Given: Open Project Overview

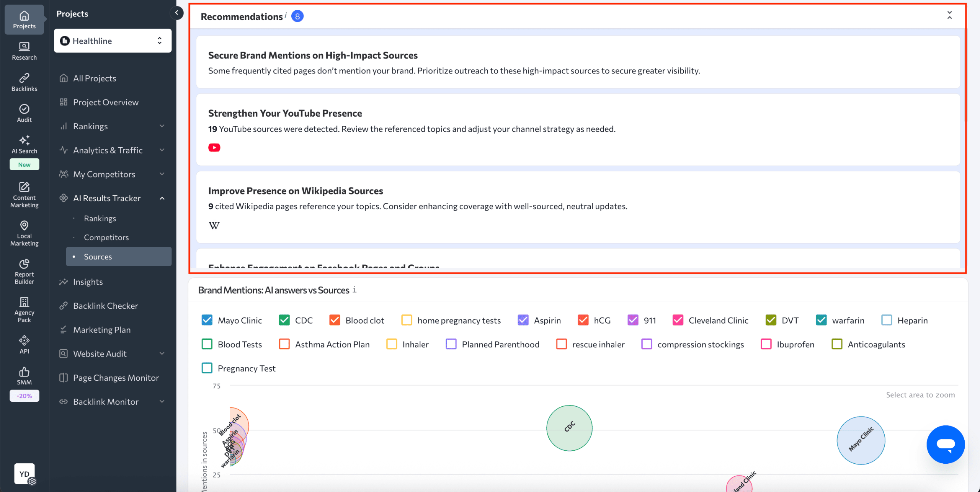Looking at the screenshot, I should [106, 102].
